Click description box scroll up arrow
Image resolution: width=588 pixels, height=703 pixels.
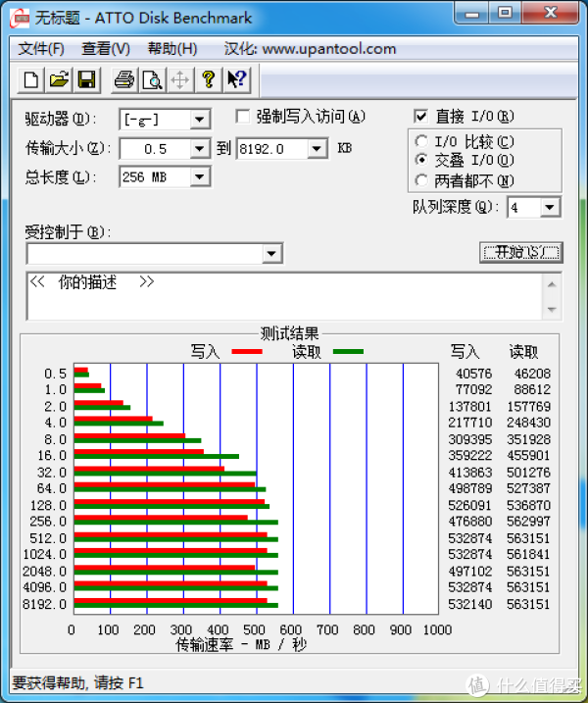point(552,284)
